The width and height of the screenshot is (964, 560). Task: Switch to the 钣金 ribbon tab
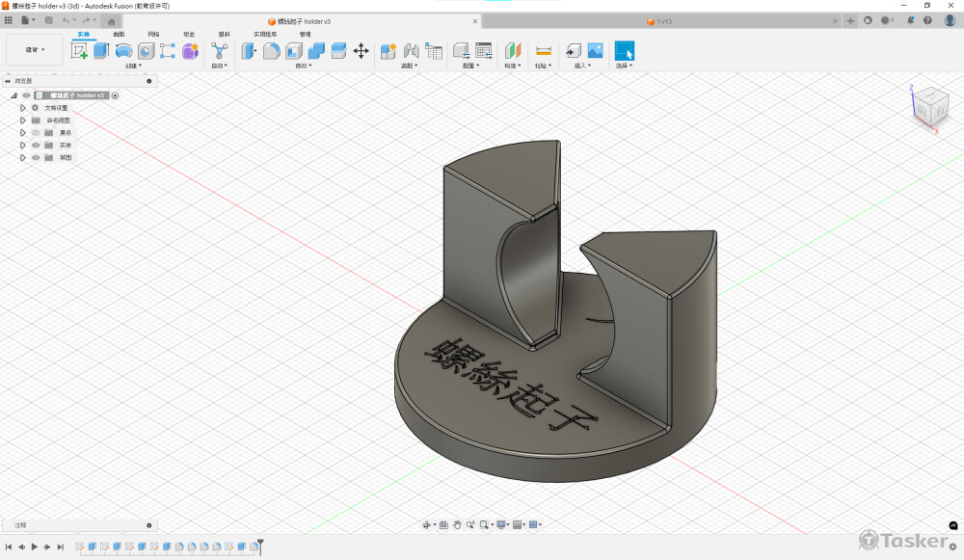point(189,34)
